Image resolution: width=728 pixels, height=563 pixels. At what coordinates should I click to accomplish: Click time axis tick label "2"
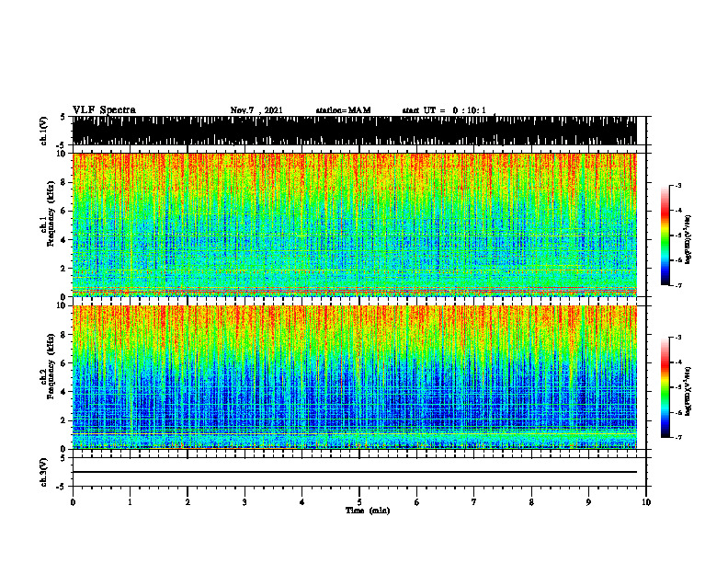point(188,502)
